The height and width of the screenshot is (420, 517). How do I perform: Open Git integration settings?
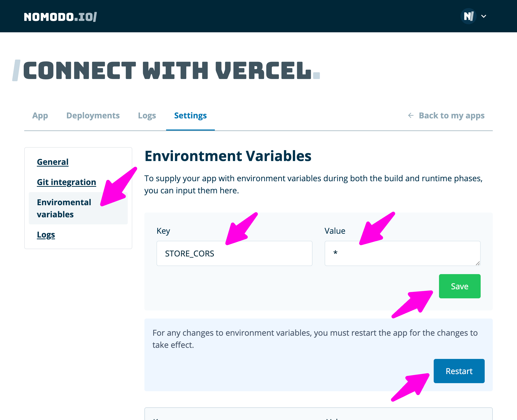(x=66, y=182)
